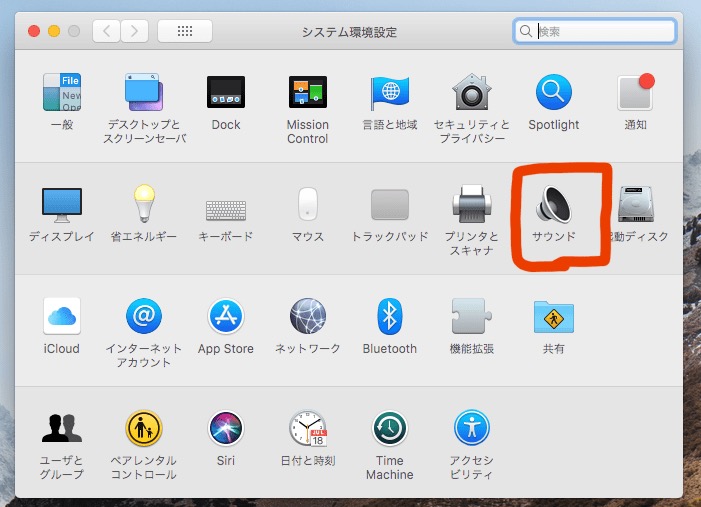The image size is (701, 507).
Task: Focus the 検索 search field
Action: tap(595, 31)
